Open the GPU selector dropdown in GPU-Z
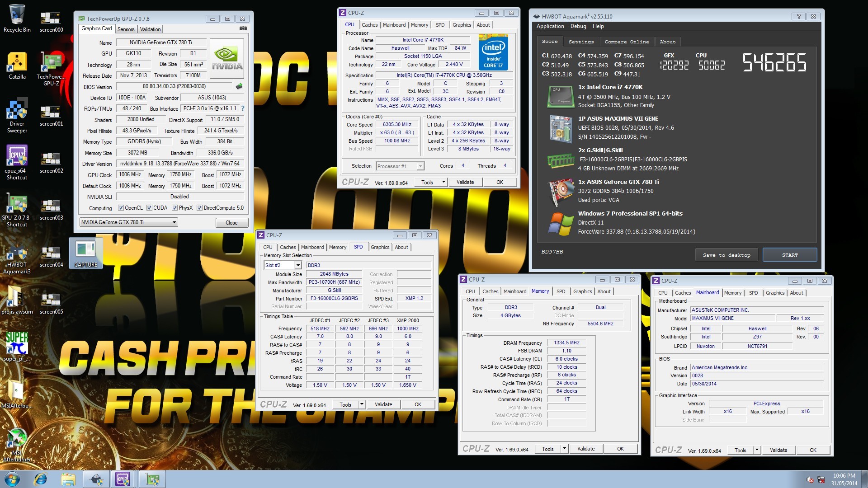 click(129, 222)
